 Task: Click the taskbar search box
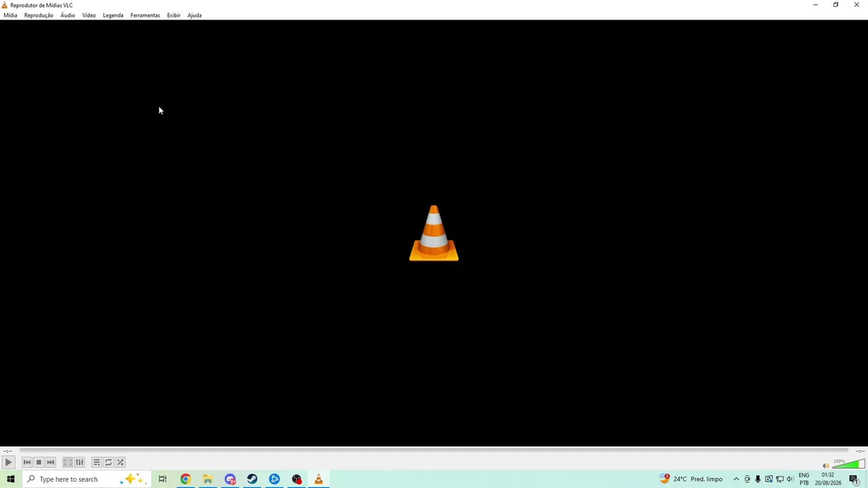coord(85,479)
